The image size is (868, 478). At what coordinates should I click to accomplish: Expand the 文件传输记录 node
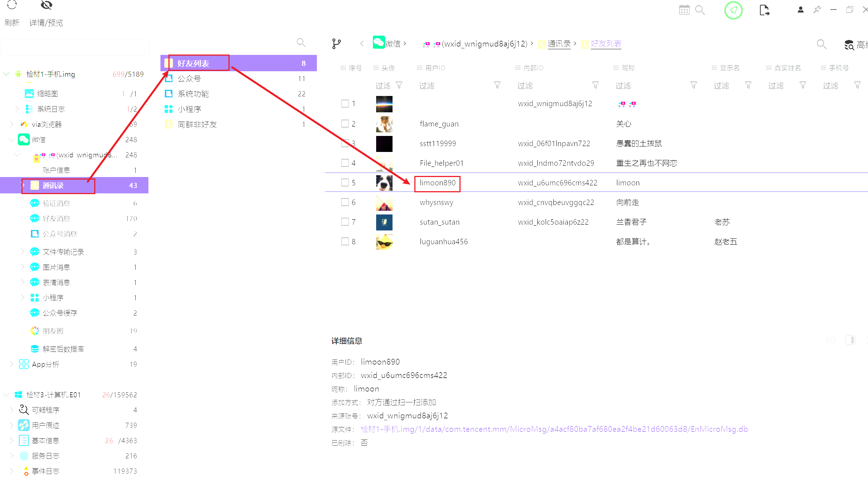coord(22,252)
